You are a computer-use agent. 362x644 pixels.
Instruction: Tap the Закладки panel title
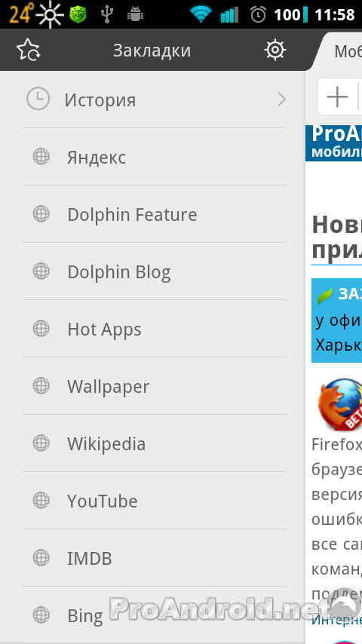pos(152,51)
